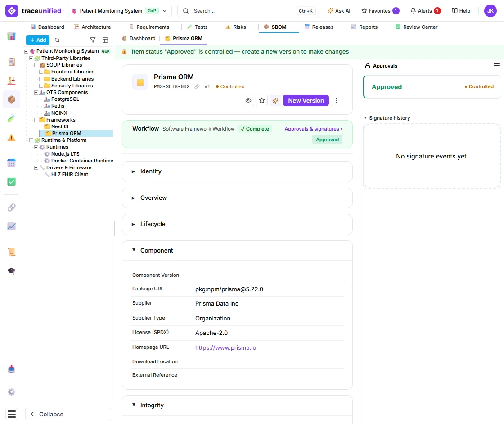Image resolution: width=504 pixels, height=424 pixels.
Task: Switch to the Reports tab
Action: [364, 27]
